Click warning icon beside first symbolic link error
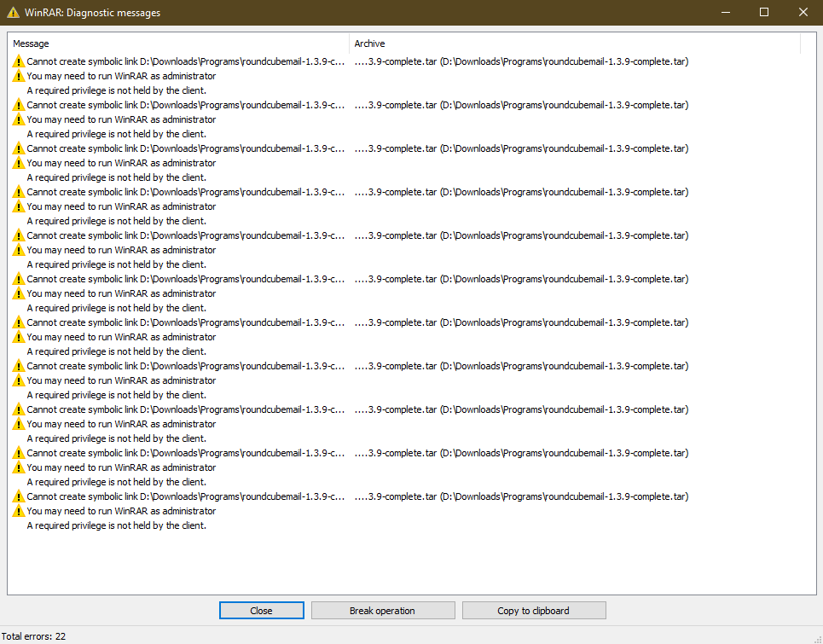 tap(19, 61)
